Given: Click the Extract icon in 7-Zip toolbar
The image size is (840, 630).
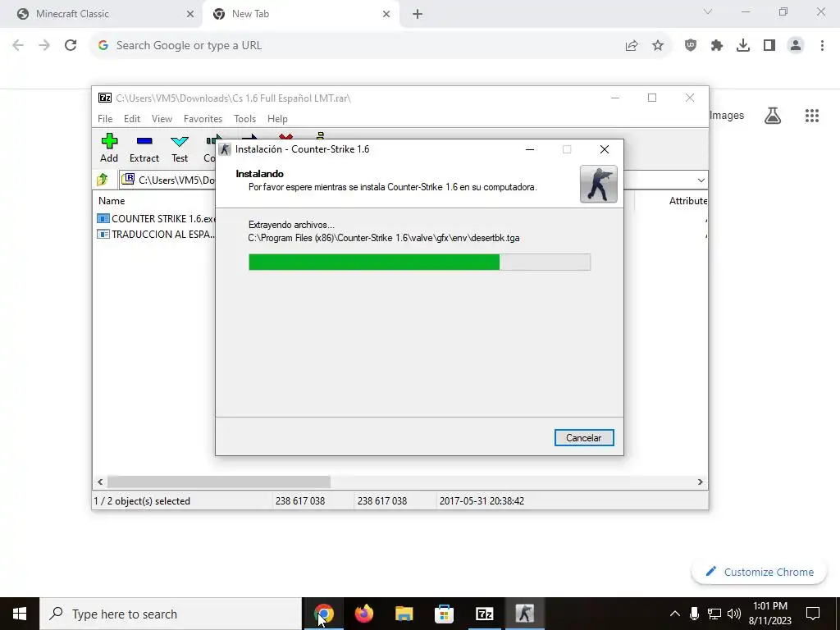Looking at the screenshot, I should click(x=144, y=141).
